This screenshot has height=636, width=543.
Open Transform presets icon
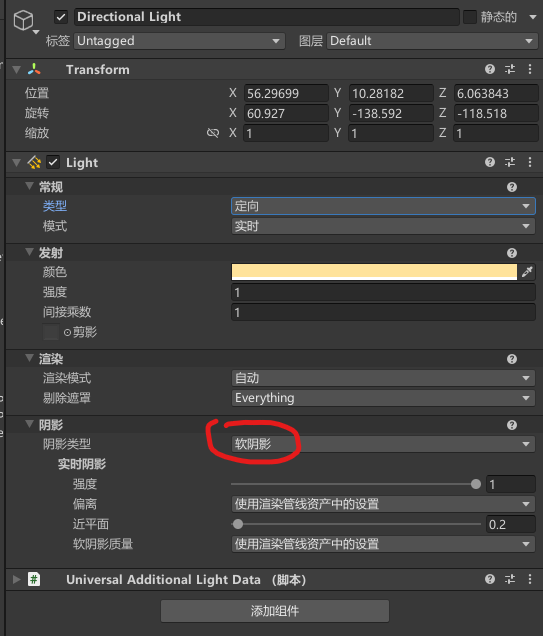[510, 69]
